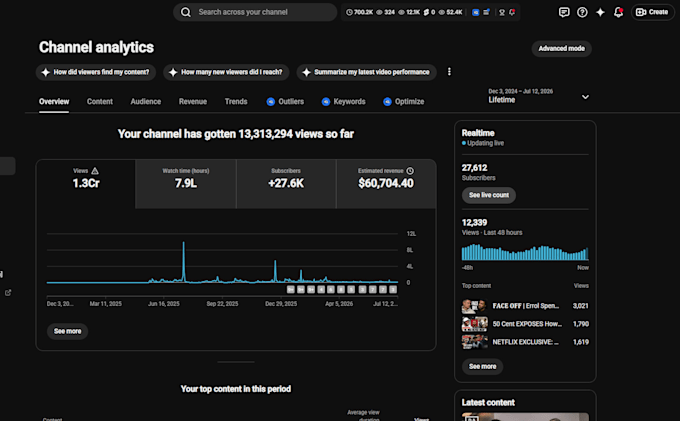The image size is (680, 421).
Task: Click the award ribbon icon in the top bar
Action: point(502,12)
